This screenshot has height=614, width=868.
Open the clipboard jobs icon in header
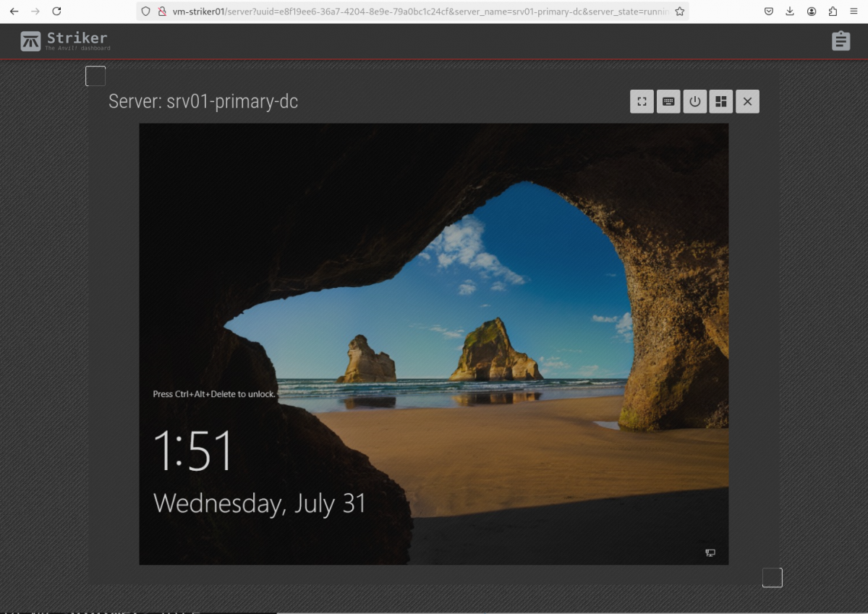pyautogui.click(x=840, y=41)
